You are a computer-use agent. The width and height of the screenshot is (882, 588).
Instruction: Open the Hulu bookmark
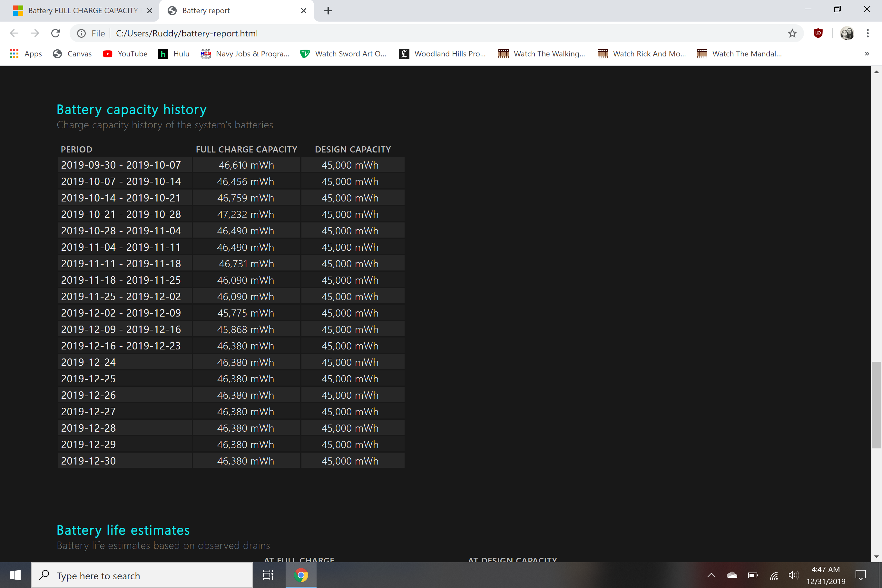pos(174,54)
